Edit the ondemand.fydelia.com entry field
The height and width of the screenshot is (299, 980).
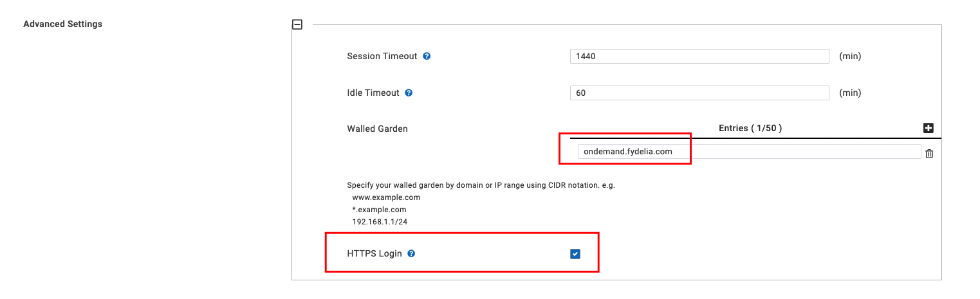point(749,151)
